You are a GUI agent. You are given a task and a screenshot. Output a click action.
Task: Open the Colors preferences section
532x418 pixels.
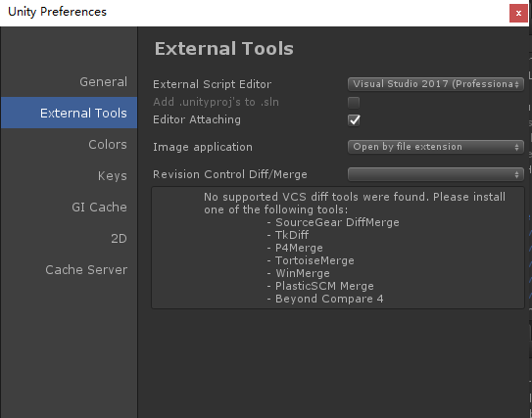108,145
